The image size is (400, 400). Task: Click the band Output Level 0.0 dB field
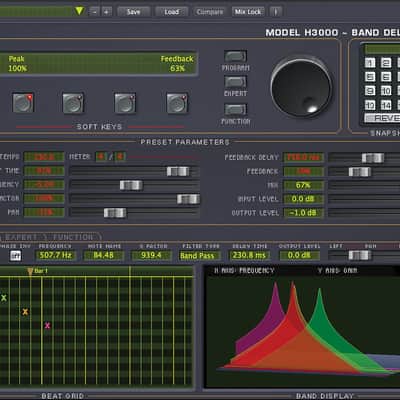click(299, 256)
